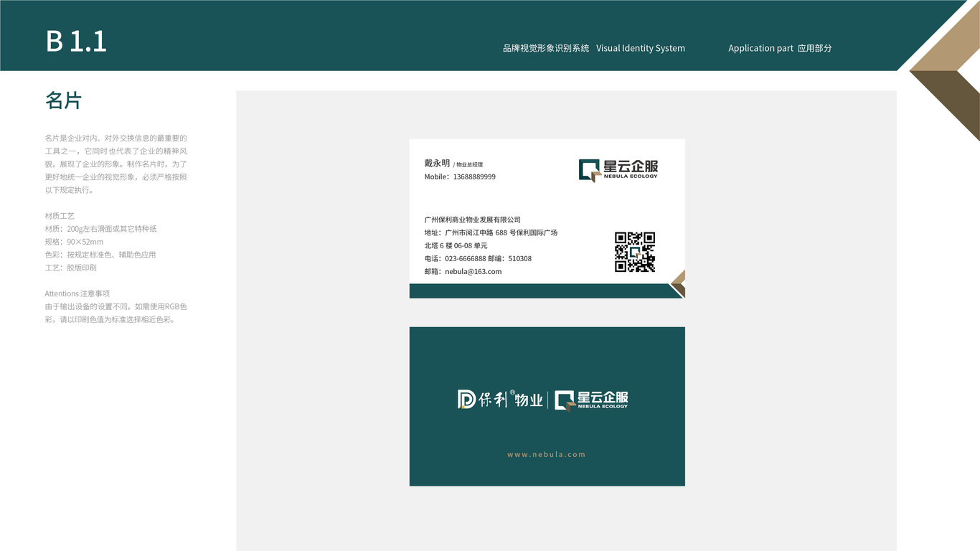The height and width of the screenshot is (551, 980).
Task: Click the Visual Identity System header text
Action: point(641,48)
